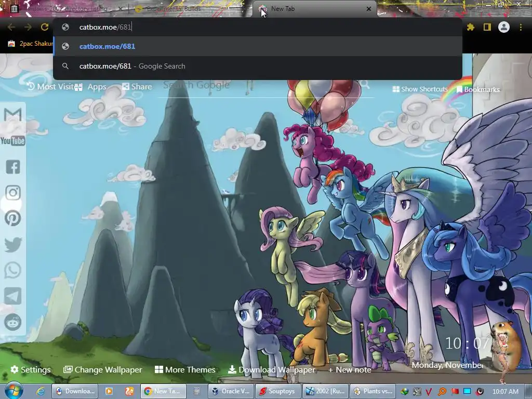Open Pinterest shortcut in sidebar
Image resolution: width=532 pixels, height=399 pixels.
[x=13, y=218]
